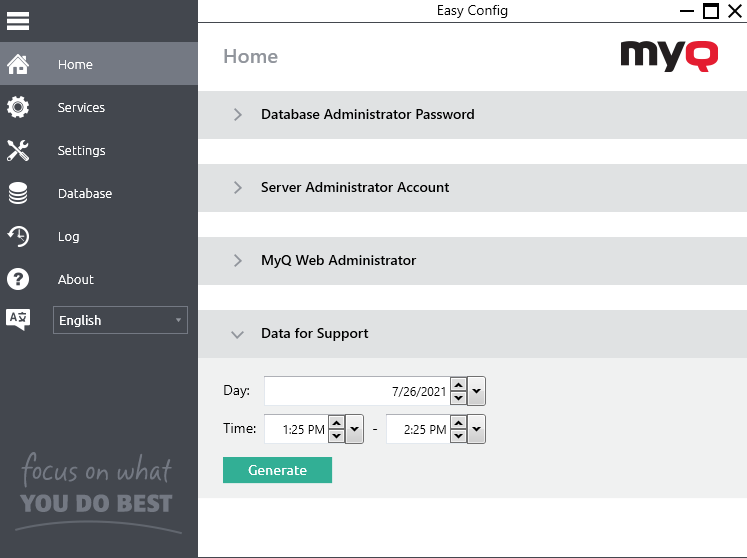Click the Day date input field
Image resolution: width=747 pixels, height=558 pixels.
355,391
